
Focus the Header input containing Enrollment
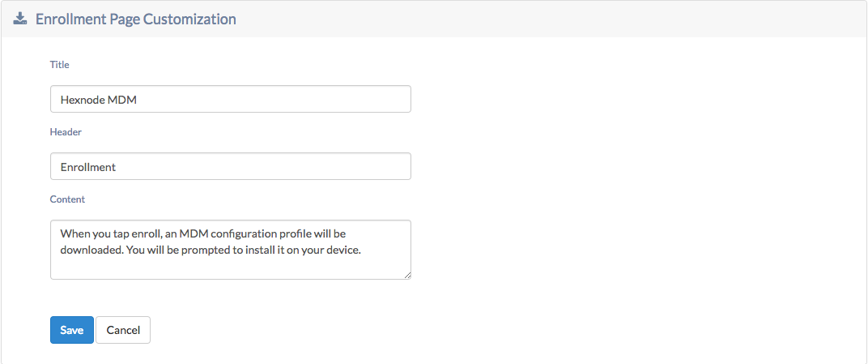(230, 166)
